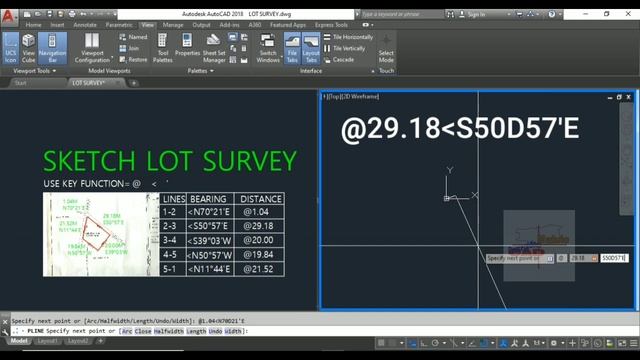Click the 2D Wireframe visual style label
The height and width of the screenshot is (360, 640).
(x=360, y=96)
